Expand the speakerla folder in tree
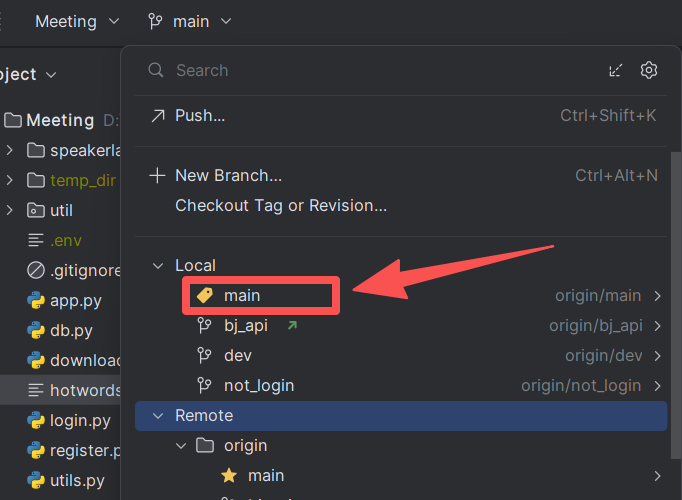This screenshot has height=500, width=682. click(10, 150)
